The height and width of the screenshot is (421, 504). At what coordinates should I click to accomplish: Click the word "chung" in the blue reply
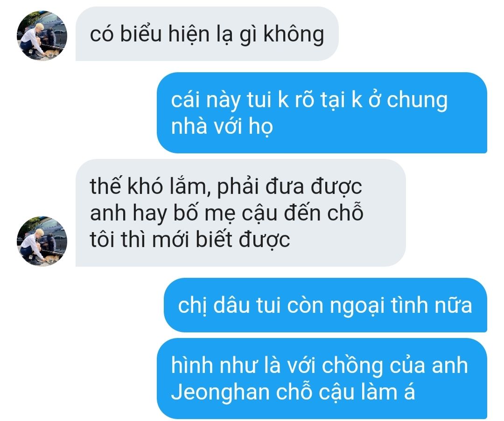417,100
